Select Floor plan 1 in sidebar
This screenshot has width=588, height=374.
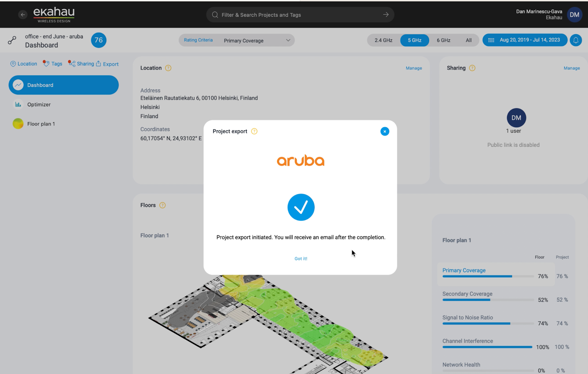pos(41,124)
